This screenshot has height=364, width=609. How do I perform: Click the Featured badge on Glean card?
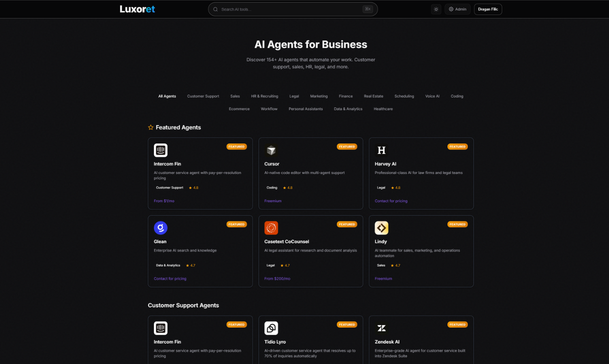(236, 224)
